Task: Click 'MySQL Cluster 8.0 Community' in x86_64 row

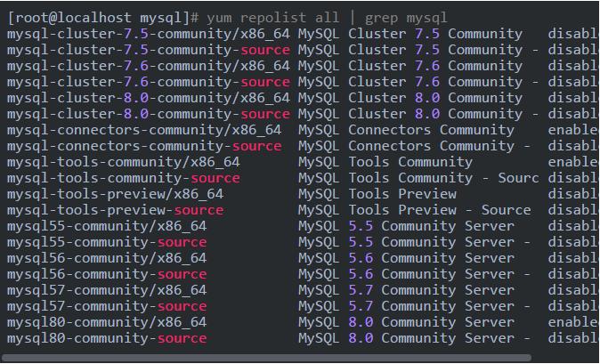Action: click(410, 98)
